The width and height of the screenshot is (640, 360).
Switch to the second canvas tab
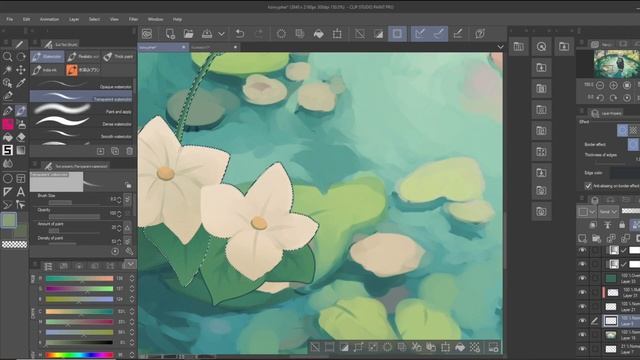coord(215,47)
